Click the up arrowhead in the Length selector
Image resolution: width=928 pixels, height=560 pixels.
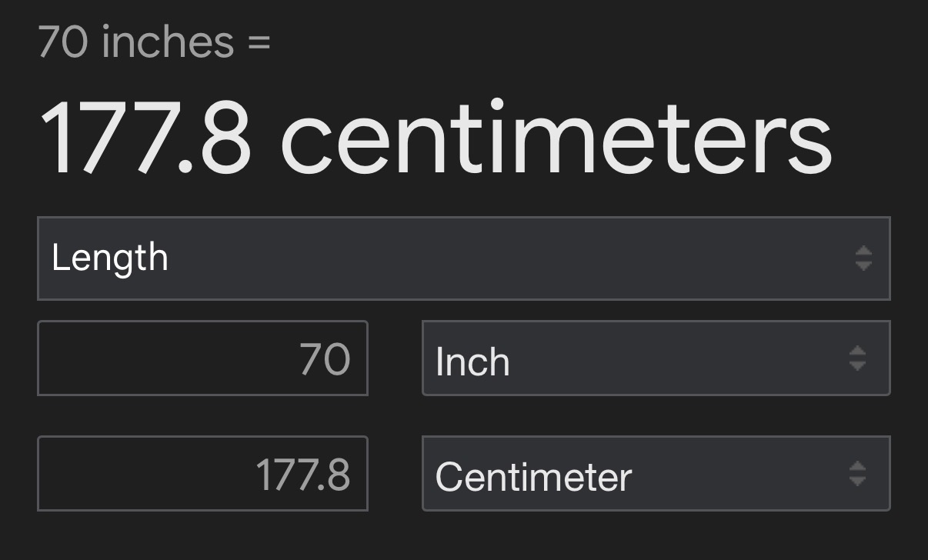[863, 251]
